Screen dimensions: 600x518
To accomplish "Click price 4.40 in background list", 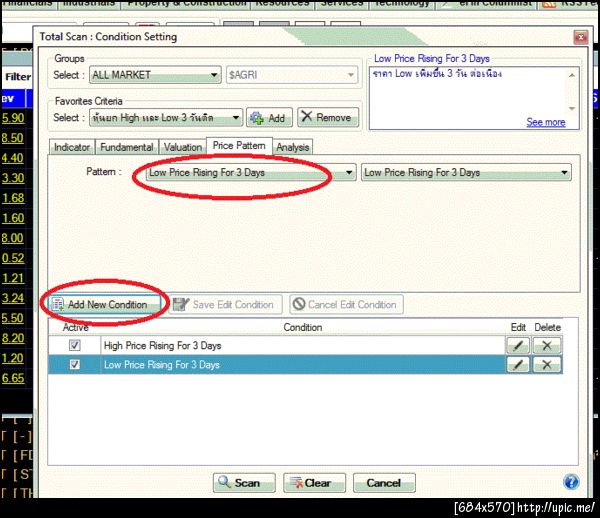I will click(x=13, y=158).
